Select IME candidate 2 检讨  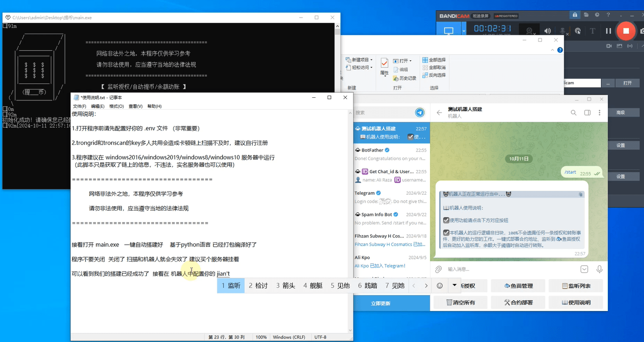click(x=258, y=285)
